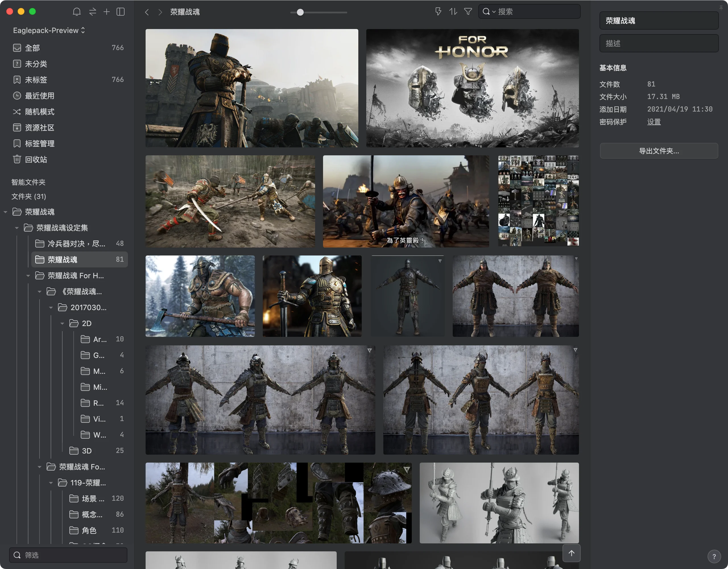Select the viking with axe thumbnail
This screenshot has width=728, height=569.
coord(200,296)
